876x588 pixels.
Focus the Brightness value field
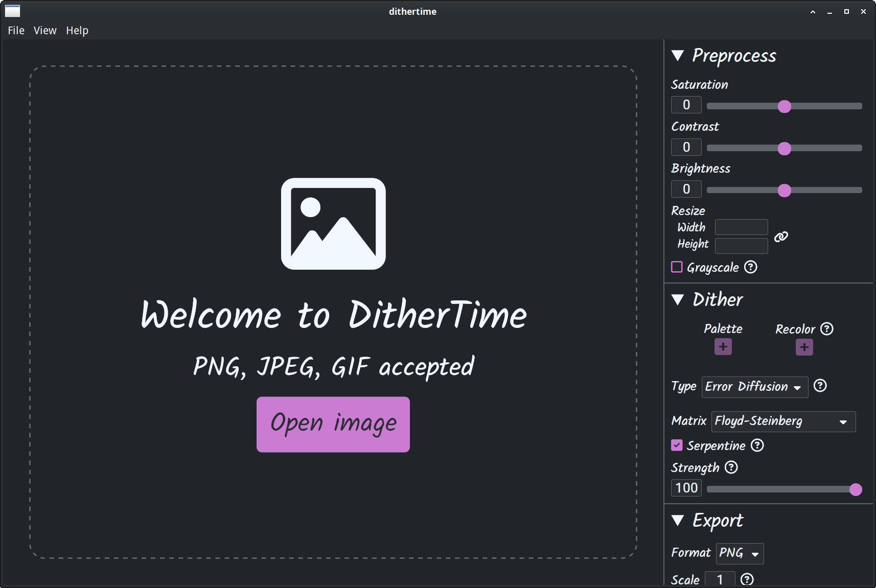click(686, 189)
